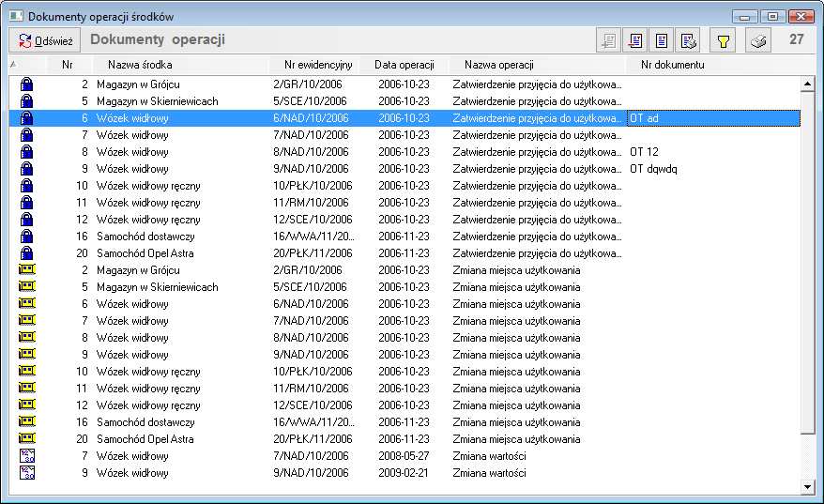Select the cell with date 2009-02-21

(404, 472)
